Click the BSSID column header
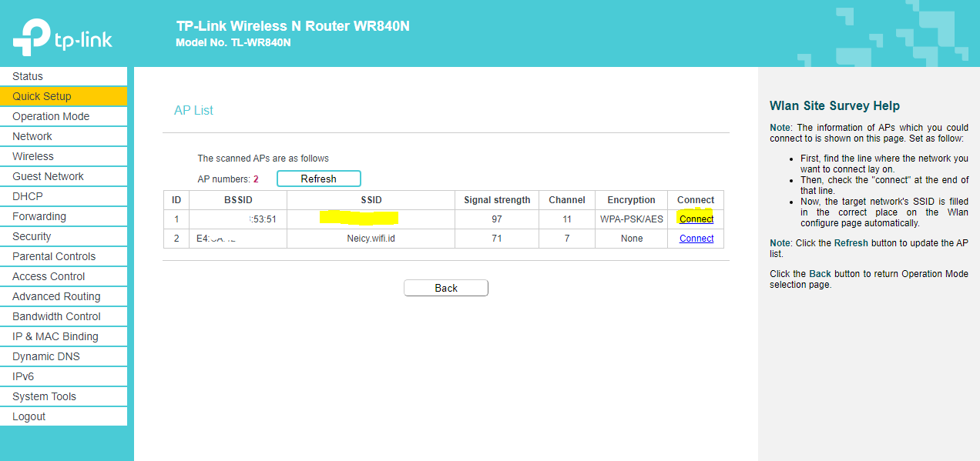The width and height of the screenshot is (980, 461). pyautogui.click(x=238, y=200)
